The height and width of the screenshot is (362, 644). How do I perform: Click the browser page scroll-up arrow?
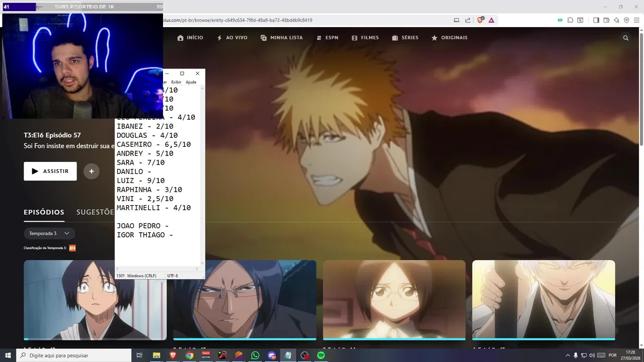[641, 30]
